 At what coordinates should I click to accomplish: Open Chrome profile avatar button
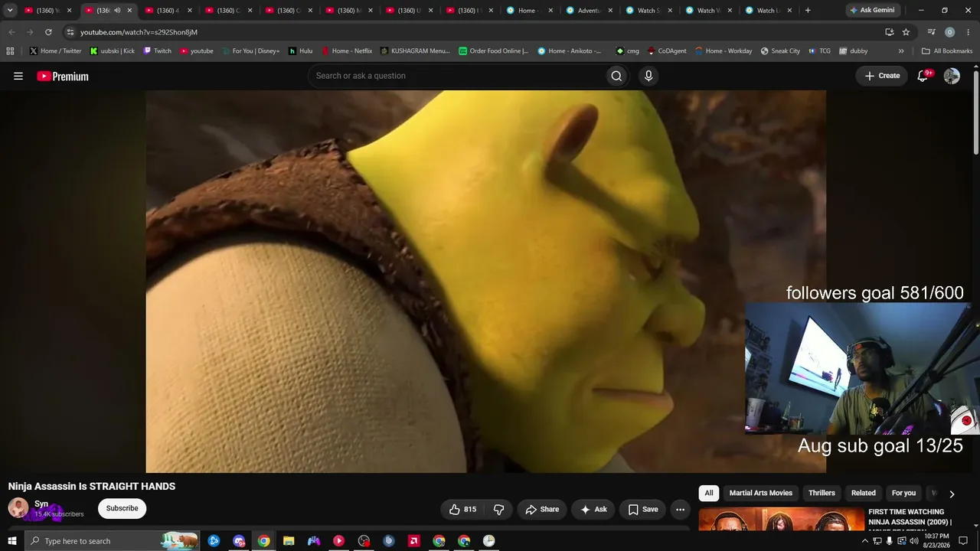click(x=949, y=32)
